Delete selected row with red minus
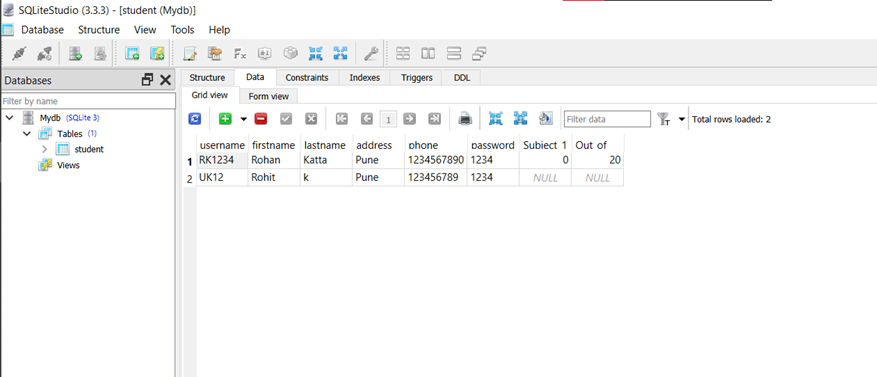877x377 pixels. 261,119
